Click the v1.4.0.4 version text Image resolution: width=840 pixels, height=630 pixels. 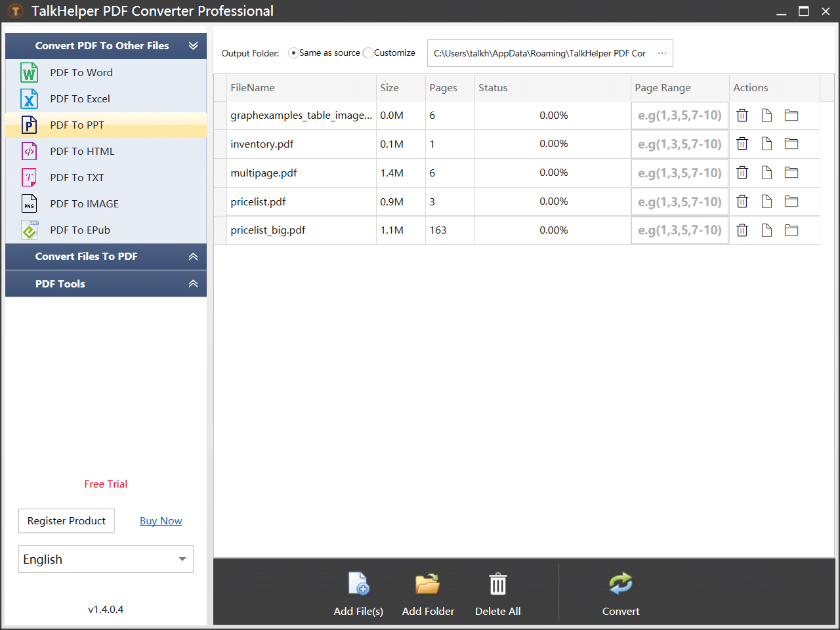pos(106,610)
